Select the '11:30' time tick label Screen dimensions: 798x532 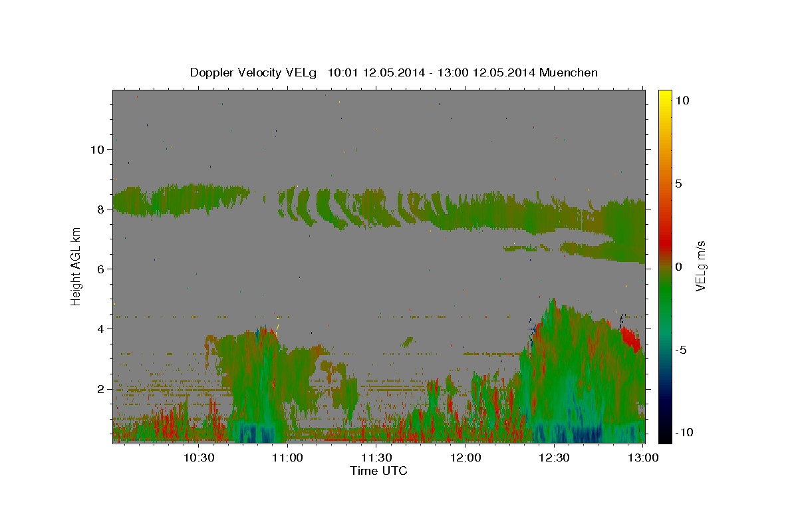tap(376, 458)
